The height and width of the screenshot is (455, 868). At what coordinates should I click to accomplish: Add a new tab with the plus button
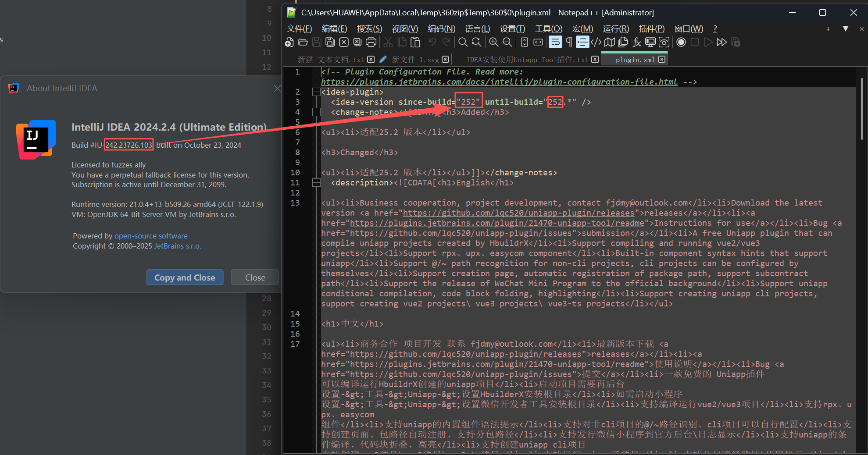coord(828,29)
